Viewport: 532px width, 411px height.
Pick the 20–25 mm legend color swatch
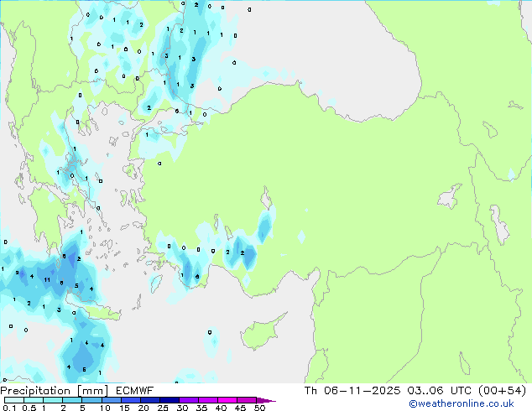click(x=149, y=400)
